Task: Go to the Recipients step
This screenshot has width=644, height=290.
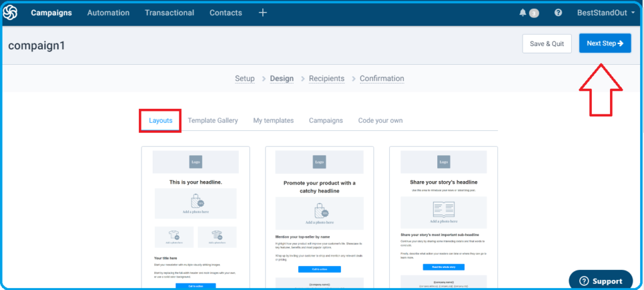Action: point(326,79)
